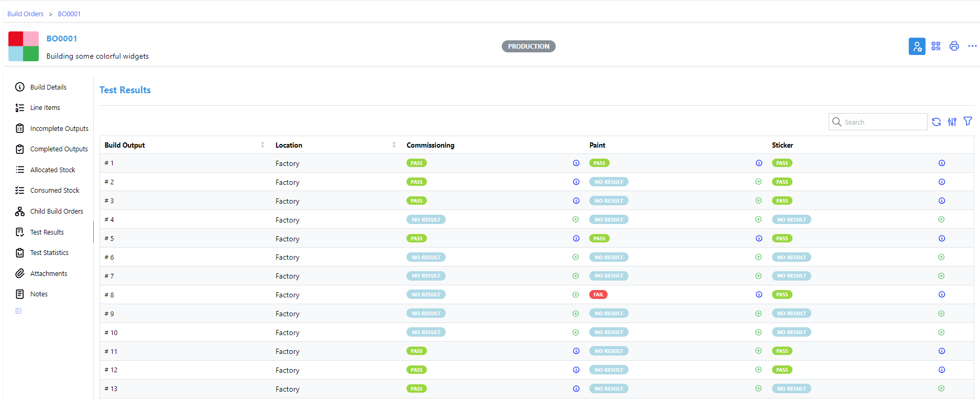Image resolution: width=980 pixels, height=400 pixels.
Task: Sort table by Location column
Action: pos(394,145)
